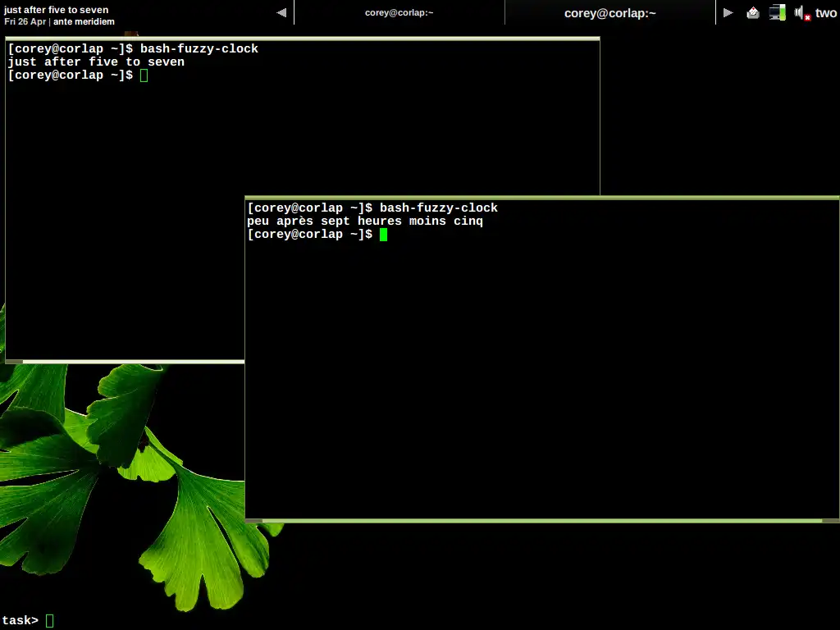
Task: Open the mail notification tray icon
Action: click(x=753, y=12)
